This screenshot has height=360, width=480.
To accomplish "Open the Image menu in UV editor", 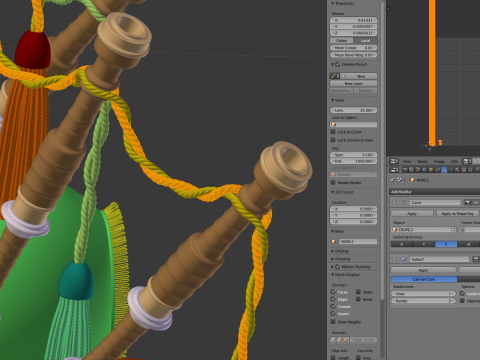I will click(x=439, y=161).
